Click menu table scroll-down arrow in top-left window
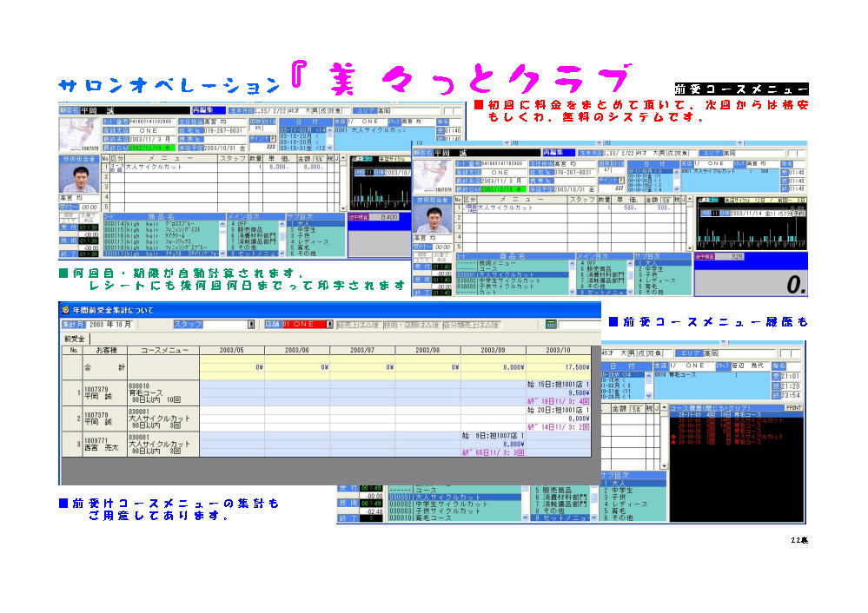 click(342, 208)
